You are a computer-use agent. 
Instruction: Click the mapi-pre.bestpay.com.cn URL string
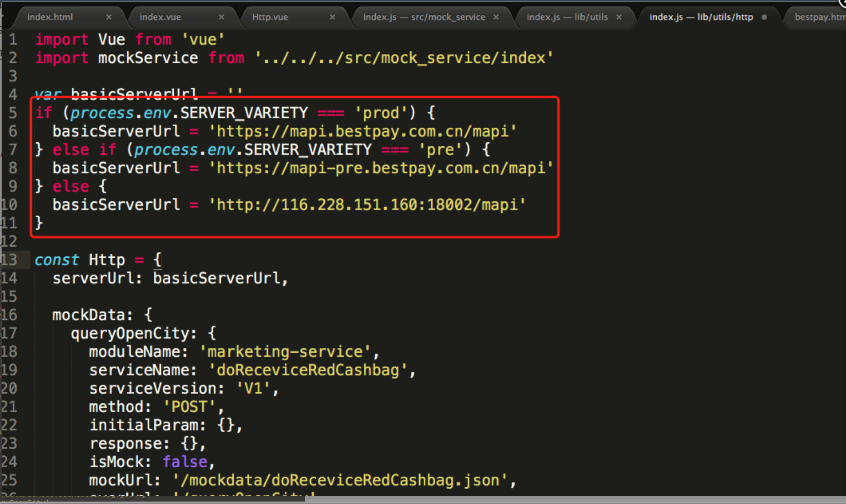(x=381, y=168)
